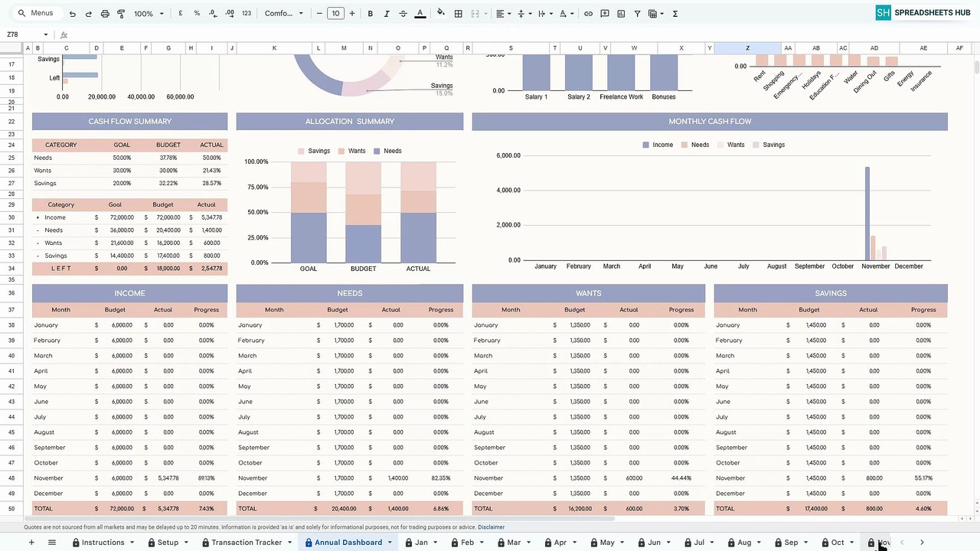Select column Z header
This screenshot has height=551, width=980.
(747, 48)
